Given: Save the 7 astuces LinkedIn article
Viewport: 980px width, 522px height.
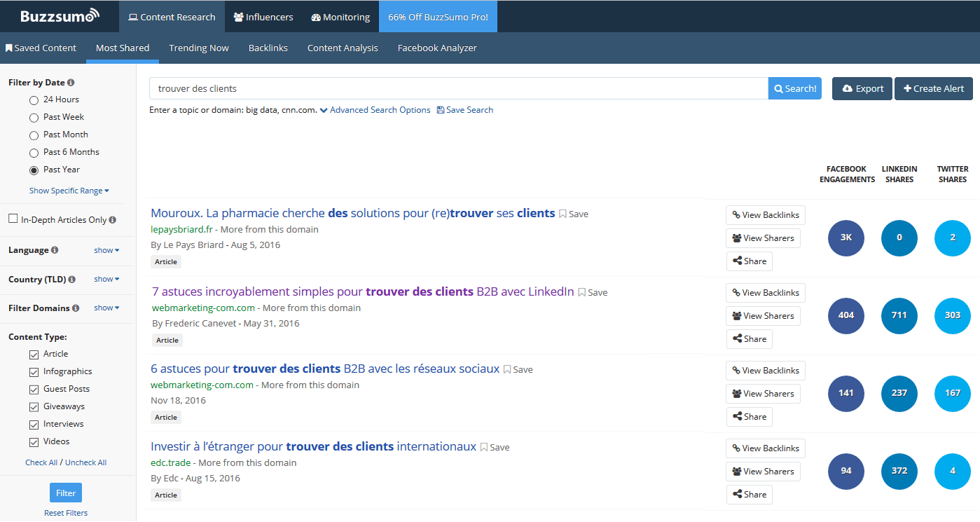Looking at the screenshot, I should pyautogui.click(x=593, y=293).
